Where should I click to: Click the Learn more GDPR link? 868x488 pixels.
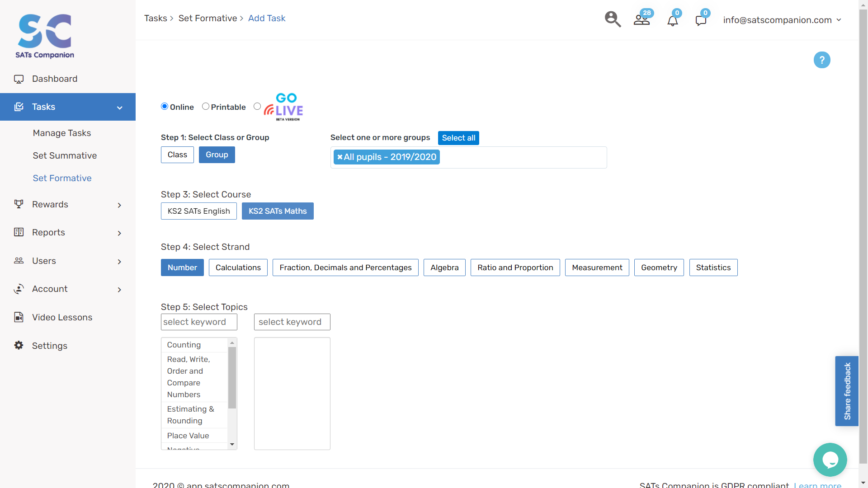coord(817,485)
